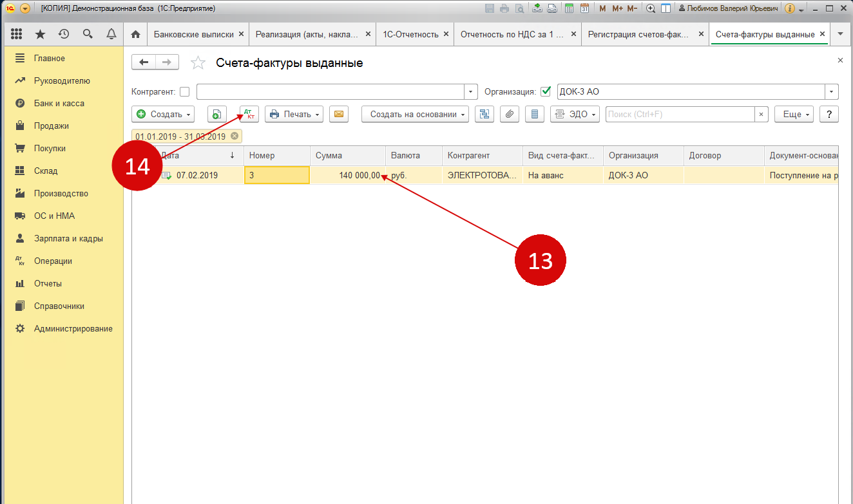Open the Главное section
The width and height of the screenshot is (853, 504).
(50, 58)
